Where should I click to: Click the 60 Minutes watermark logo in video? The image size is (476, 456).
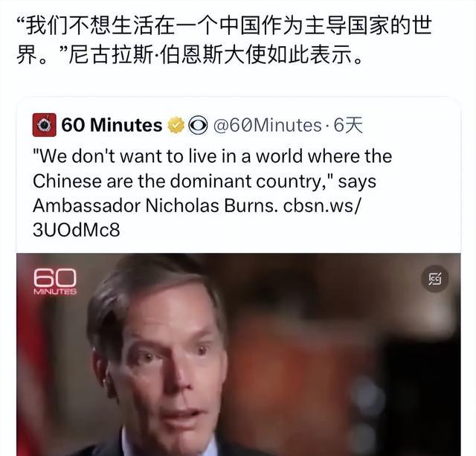(55, 281)
